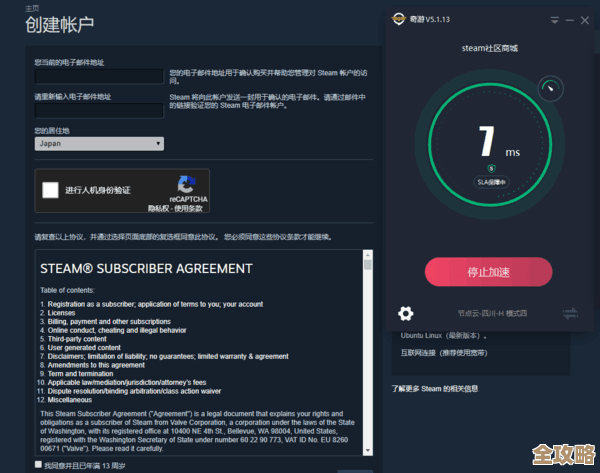Screen dimensions: 600x473
Task: Click the reCAPTCHA logo icon
Action: (x=186, y=184)
